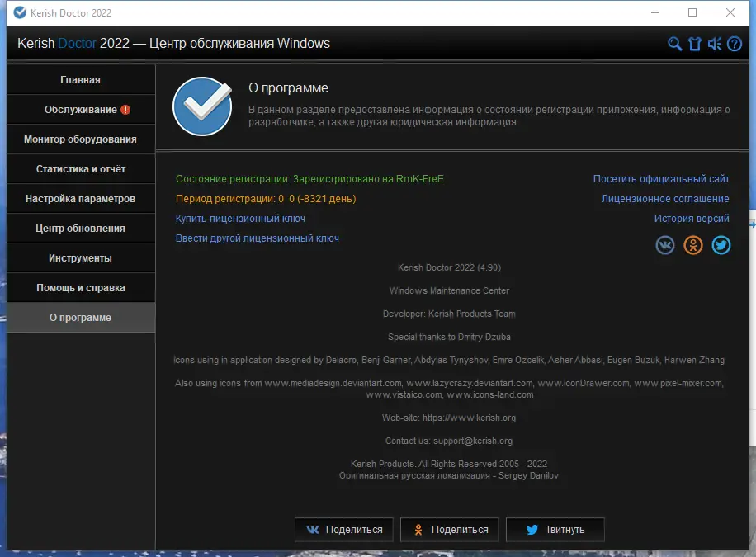
Task: Click Contact us support@kerish.org text
Action: 449,441
